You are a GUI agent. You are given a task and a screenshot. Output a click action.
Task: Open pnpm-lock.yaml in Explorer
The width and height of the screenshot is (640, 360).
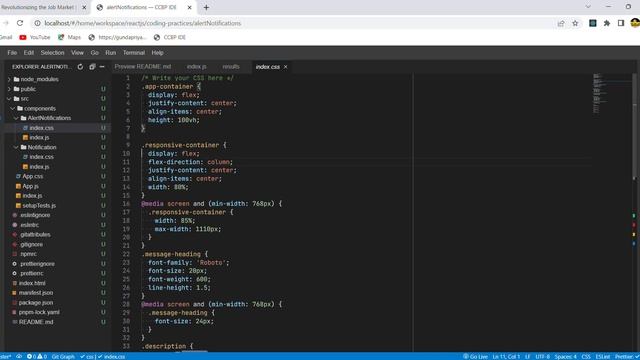(39, 312)
